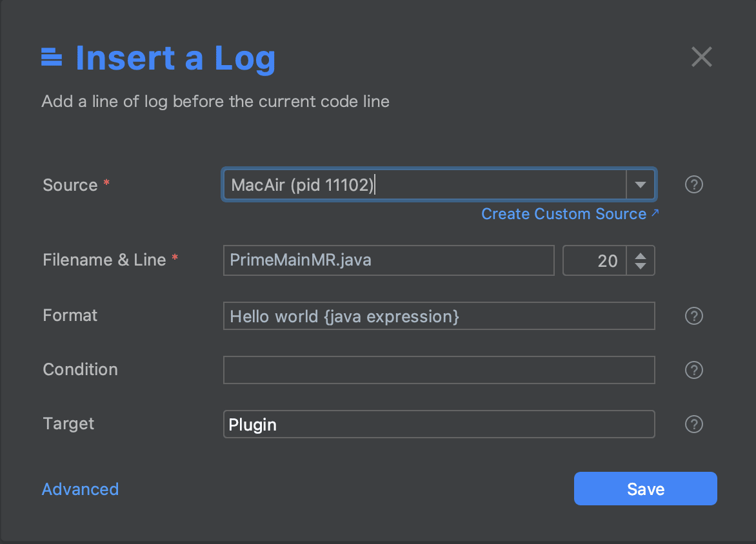Click the stepper up arrow for line number

(641, 256)
